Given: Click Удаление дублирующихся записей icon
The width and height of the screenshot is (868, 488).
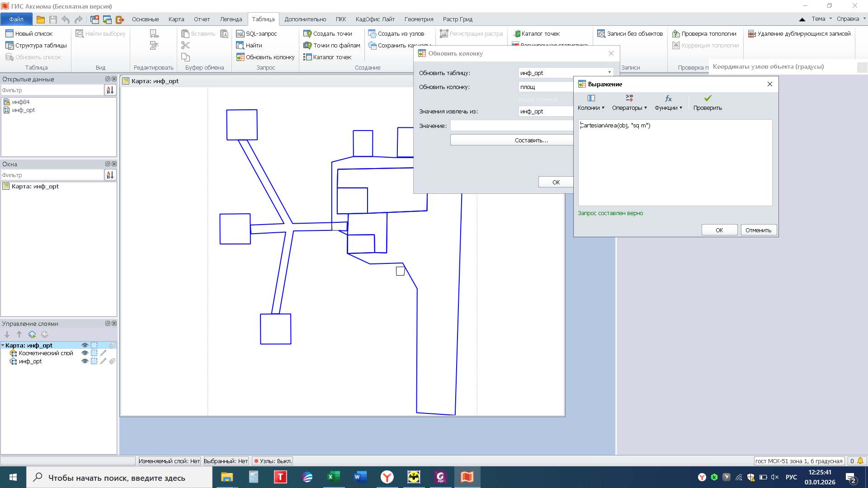Looking at the screenshot, I should 752,34.
